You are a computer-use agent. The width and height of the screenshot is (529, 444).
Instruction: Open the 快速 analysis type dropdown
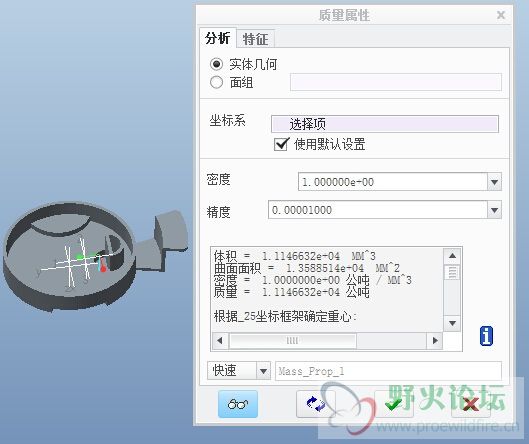point(239,371)
